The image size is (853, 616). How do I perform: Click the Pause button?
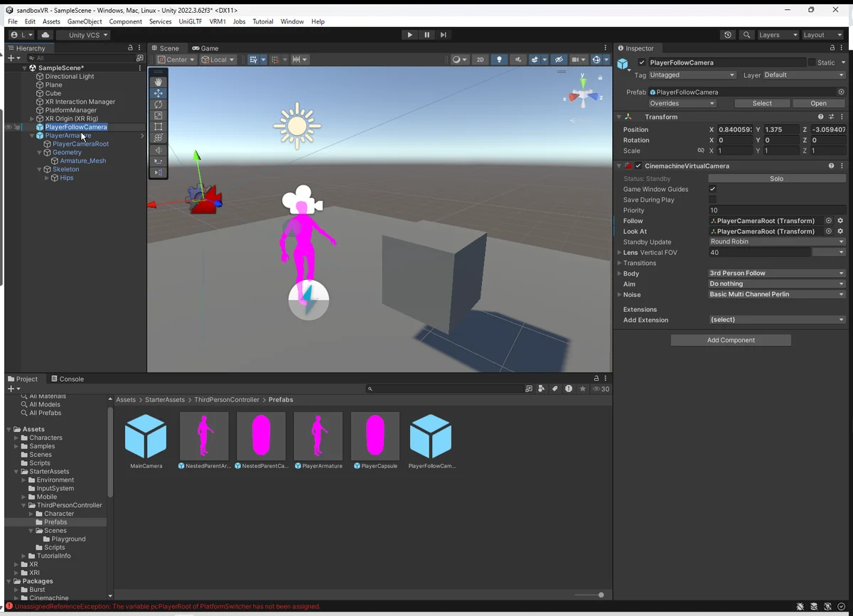[x=426, y=35]
